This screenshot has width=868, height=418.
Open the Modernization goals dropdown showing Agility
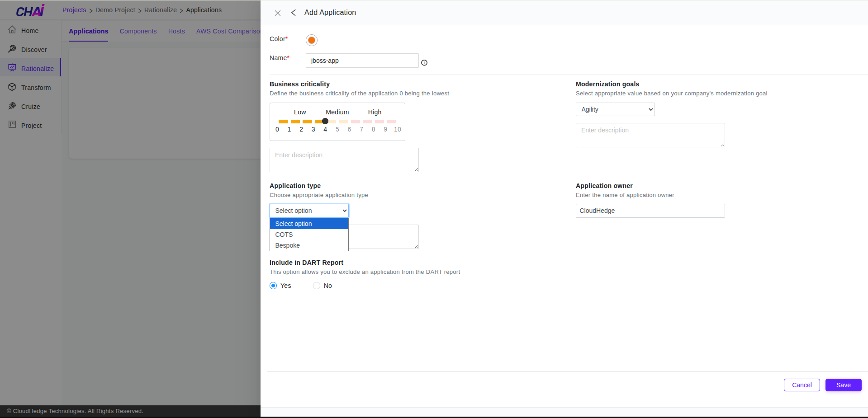click(x=615, y=109)
